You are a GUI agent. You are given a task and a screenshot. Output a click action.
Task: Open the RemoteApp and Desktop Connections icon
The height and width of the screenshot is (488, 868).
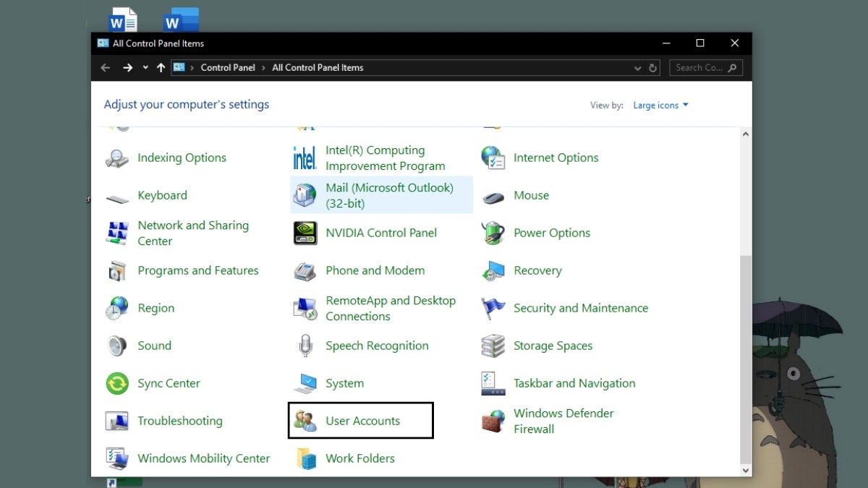coord(305,309)
